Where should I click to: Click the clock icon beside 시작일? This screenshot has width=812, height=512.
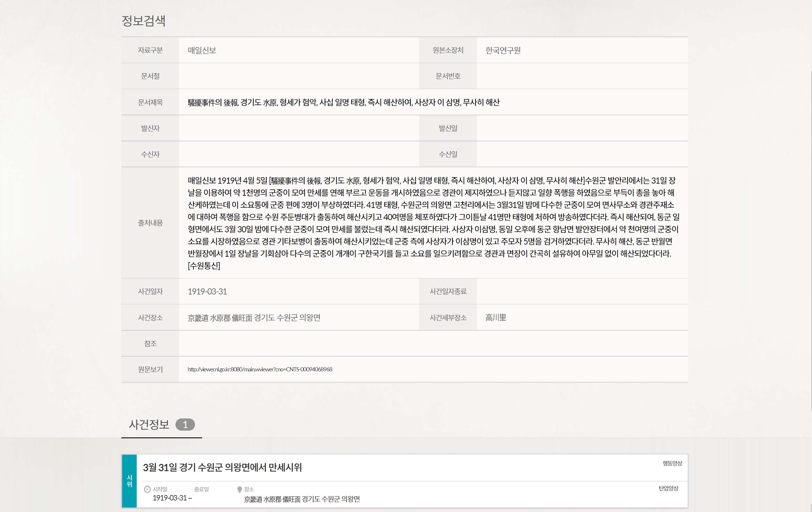point(147,489)
